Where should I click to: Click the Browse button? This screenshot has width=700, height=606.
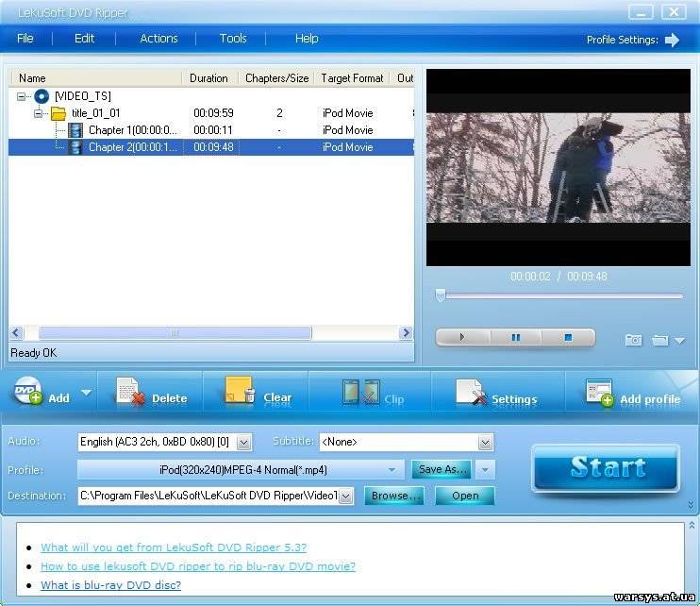[393, 496]
